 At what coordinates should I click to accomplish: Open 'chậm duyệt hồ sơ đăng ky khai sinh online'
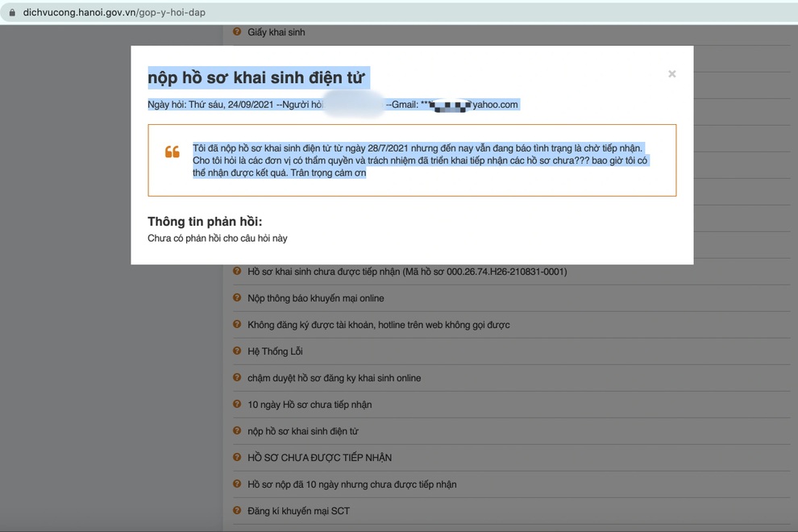pos(334,378)
